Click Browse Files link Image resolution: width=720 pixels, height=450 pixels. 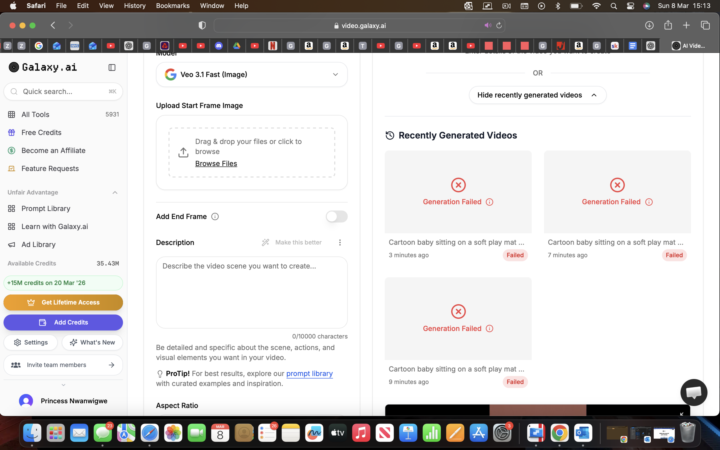[216, 163]
